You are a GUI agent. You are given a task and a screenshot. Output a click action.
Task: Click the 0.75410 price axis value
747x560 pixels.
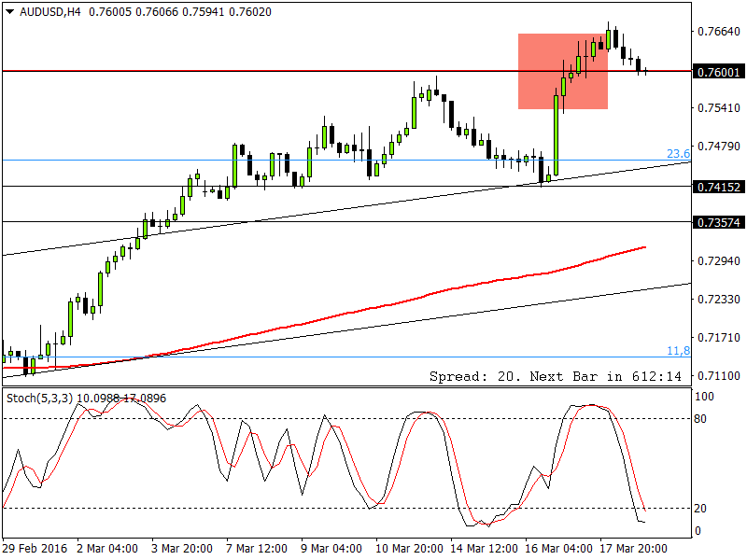[718, 108]
